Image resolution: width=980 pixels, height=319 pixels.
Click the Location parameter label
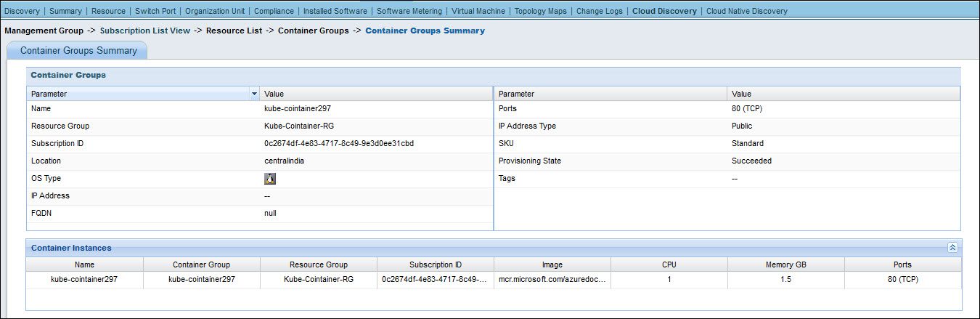click(46, 161)
